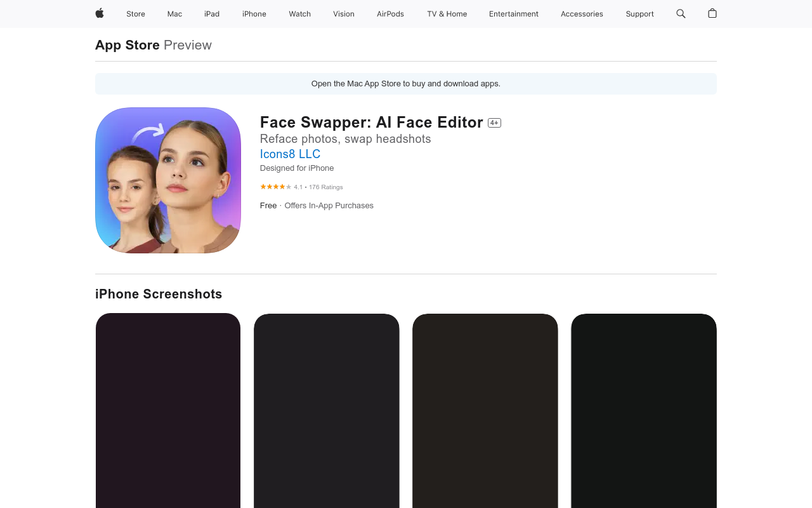Click the '4.1 • 176 Ratings' text
The height and width of the screenshot is (508, 812).
pyautogui.click(x=318, y=187)
